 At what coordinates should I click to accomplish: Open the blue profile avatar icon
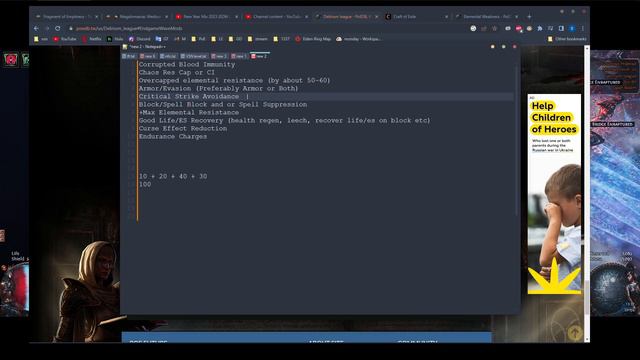(572, 29)
